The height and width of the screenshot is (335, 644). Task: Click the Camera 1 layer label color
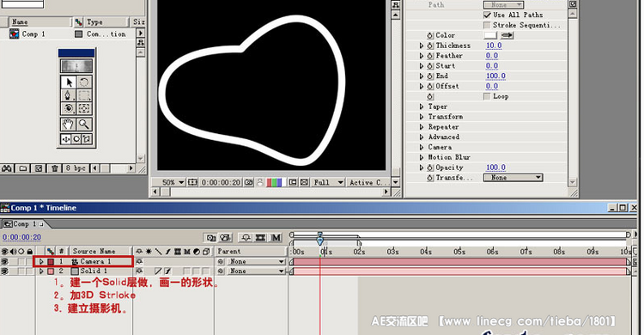[51, 261]
